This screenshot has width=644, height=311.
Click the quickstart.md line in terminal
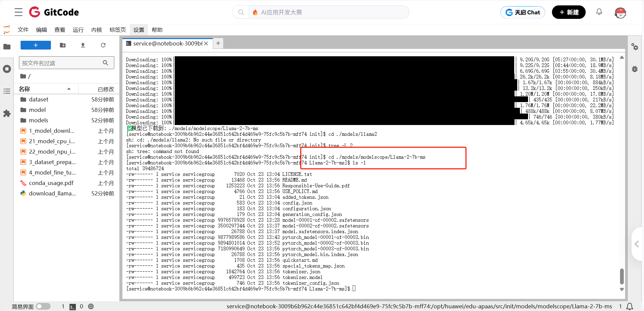click(x=222, y=260)
